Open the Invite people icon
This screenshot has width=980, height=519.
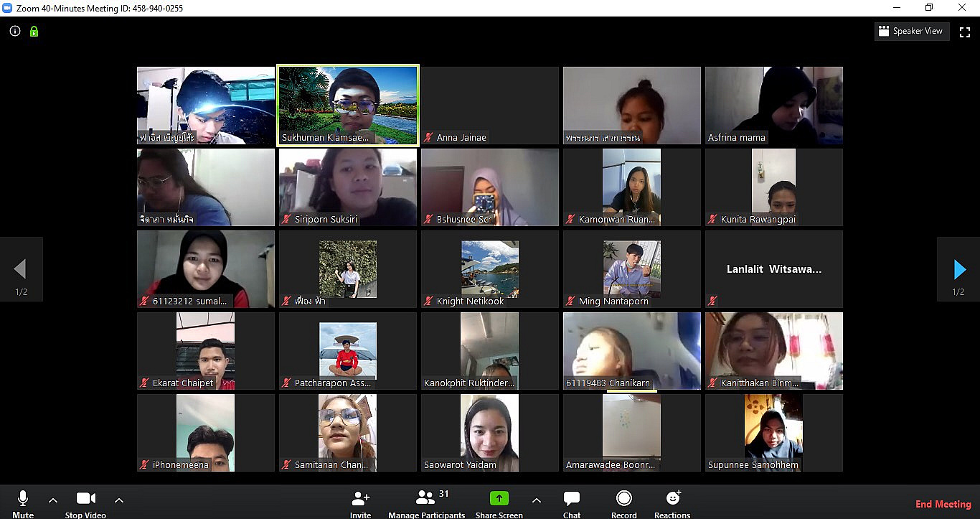click(x=360, y=499)
